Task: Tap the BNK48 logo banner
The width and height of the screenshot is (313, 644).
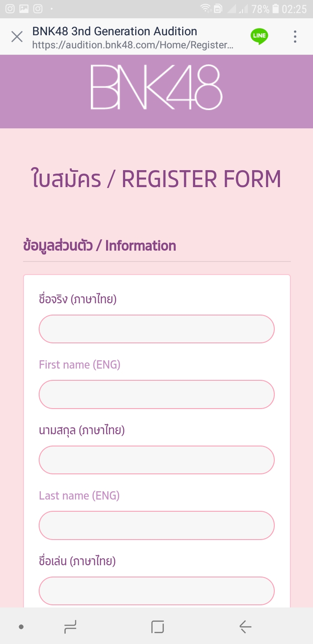Action: tap(156, 87)
